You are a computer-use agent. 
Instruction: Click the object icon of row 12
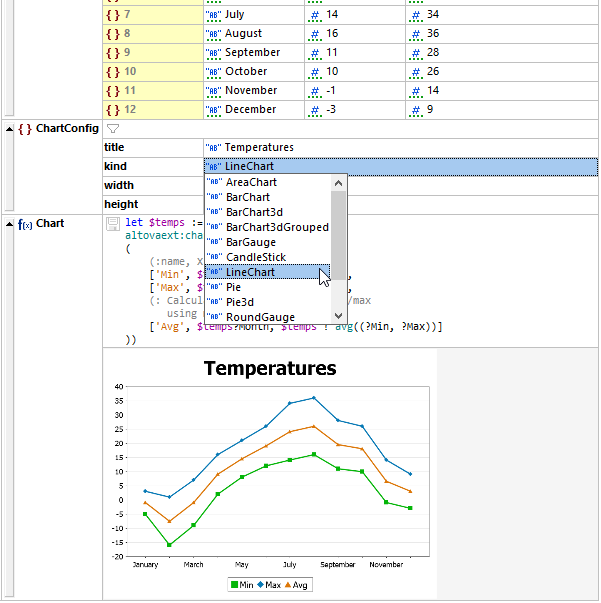coord(112,110)
